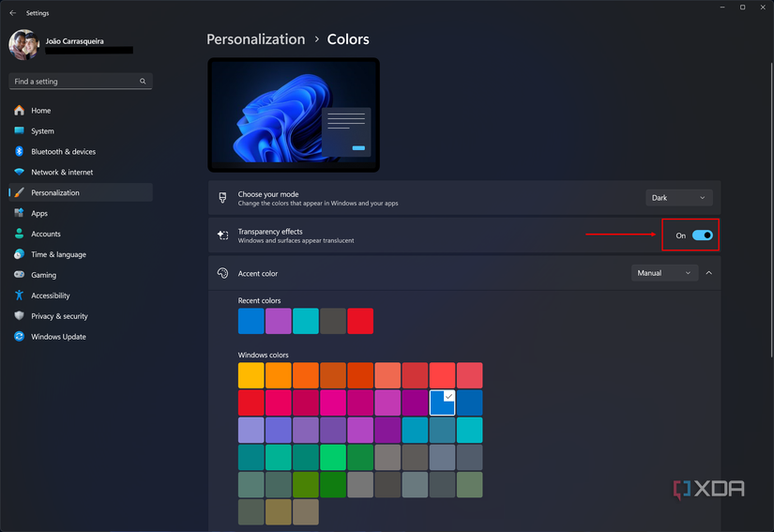
Task: Click the paint brush icon beside Choose your mode
Action: pos(222,198)
